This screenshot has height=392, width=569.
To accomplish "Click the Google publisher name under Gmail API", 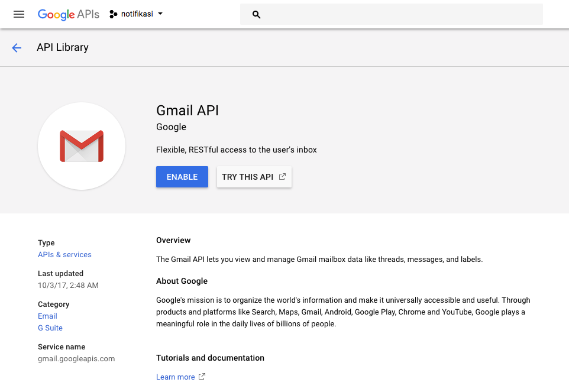I will click(172, 127).
